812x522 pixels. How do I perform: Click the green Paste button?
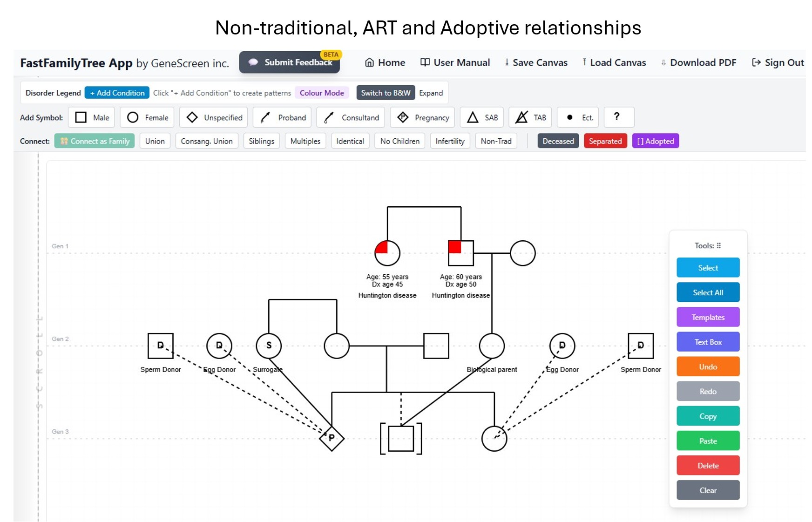[708, 441]
